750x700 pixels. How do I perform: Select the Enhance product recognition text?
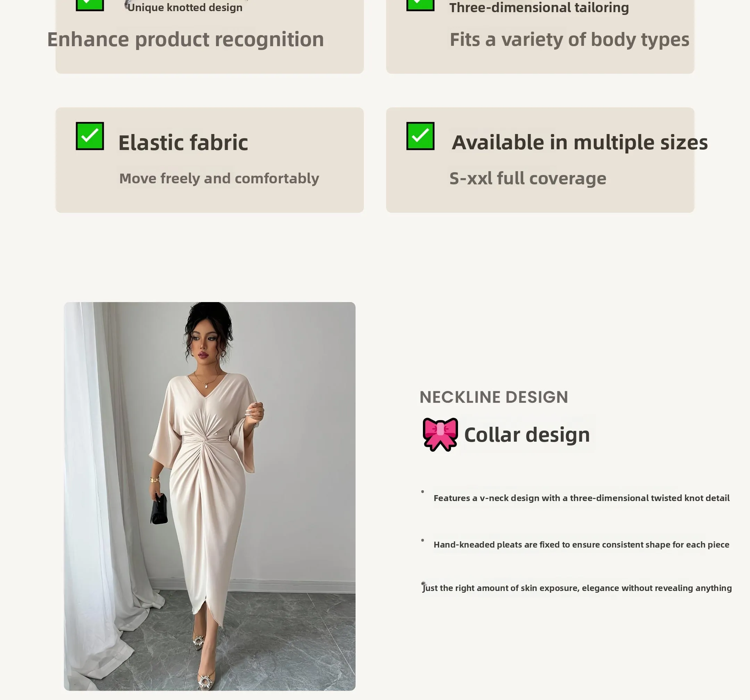(185, 40)
